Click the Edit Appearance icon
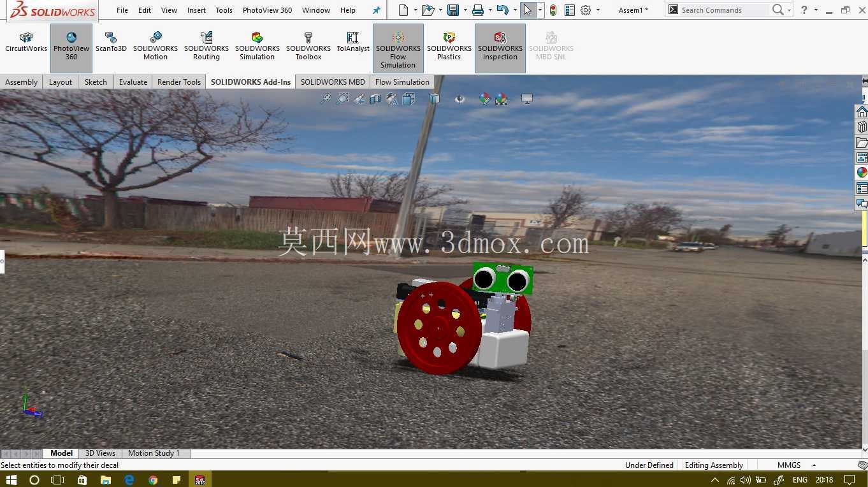 point(485,99)
